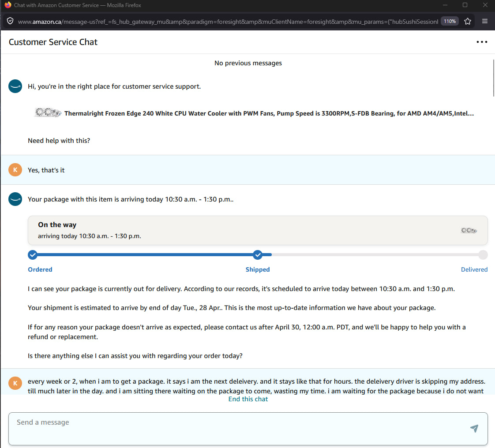Click the refund or replacement paragraph
Image resolution: width=495 pixels, height=448 pixels.
[247, 332]
